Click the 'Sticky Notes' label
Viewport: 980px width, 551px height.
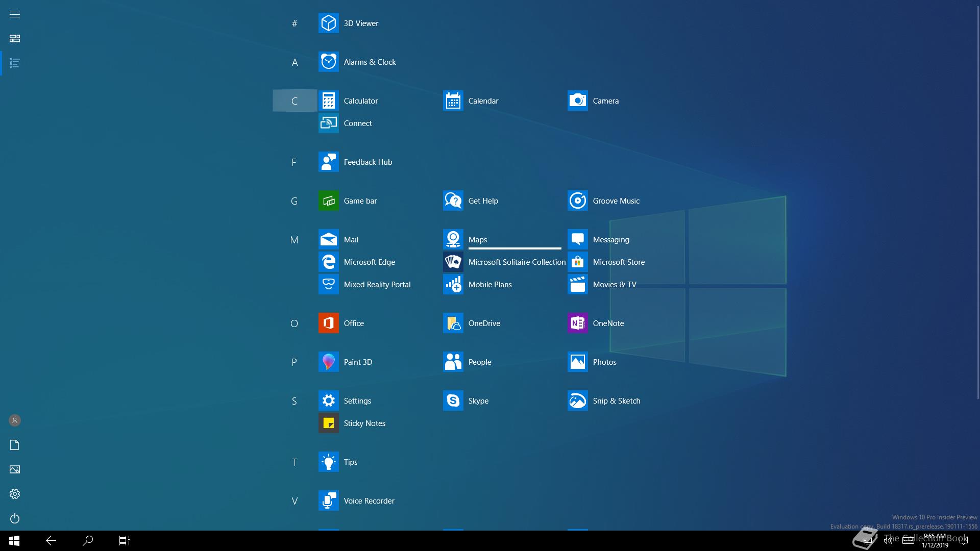pos(364,423)
